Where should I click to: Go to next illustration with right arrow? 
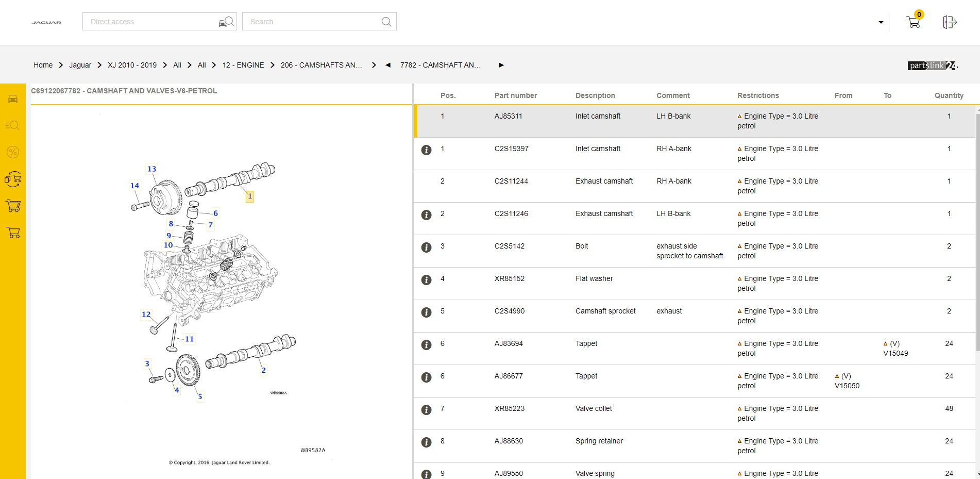pos(501,65)
